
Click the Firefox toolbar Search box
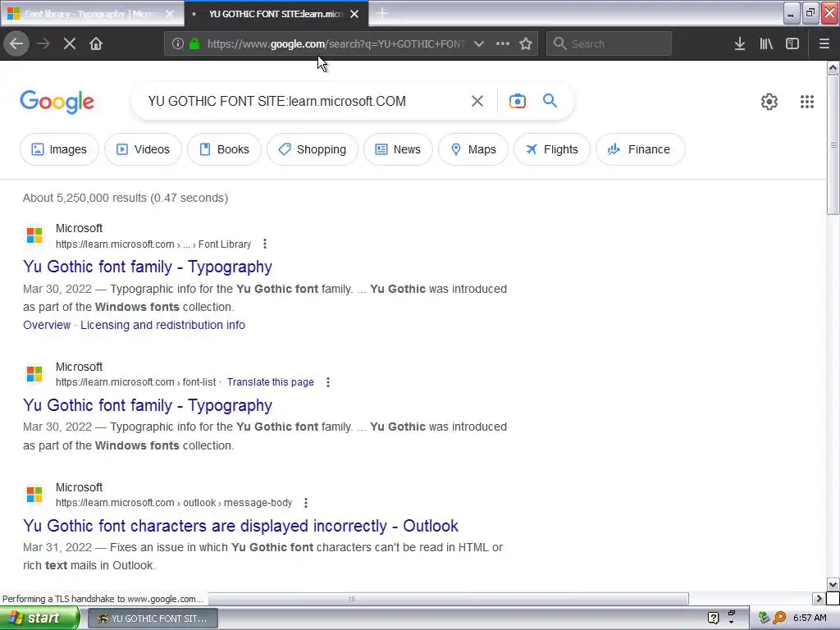(x=609, y=43)
